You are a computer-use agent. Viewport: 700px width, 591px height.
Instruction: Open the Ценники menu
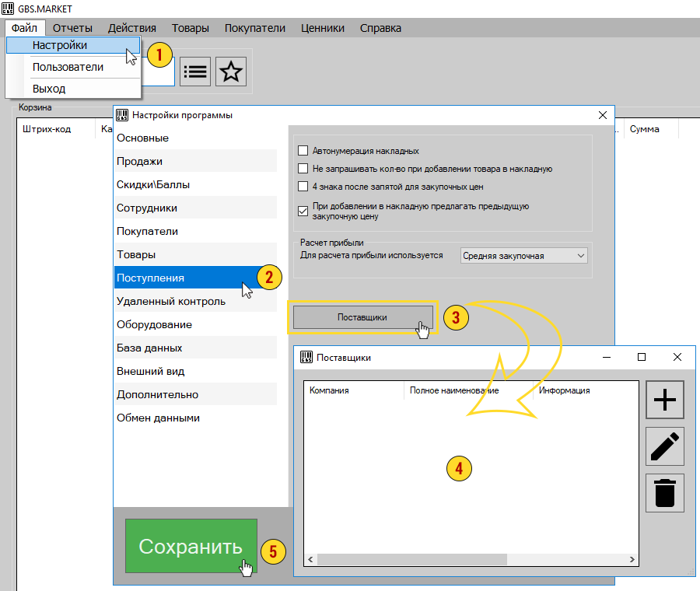click(x=322, y=28)
